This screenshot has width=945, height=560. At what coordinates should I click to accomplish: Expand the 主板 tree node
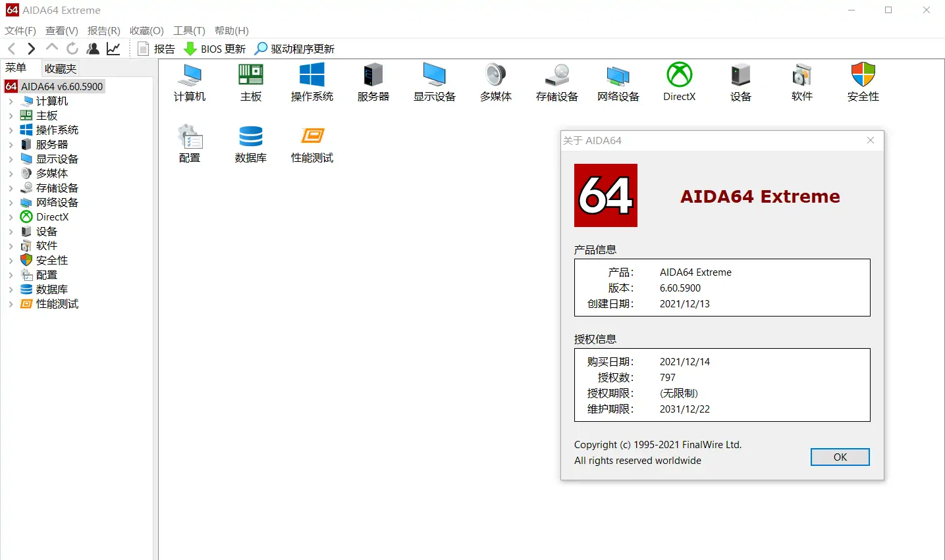11,116
